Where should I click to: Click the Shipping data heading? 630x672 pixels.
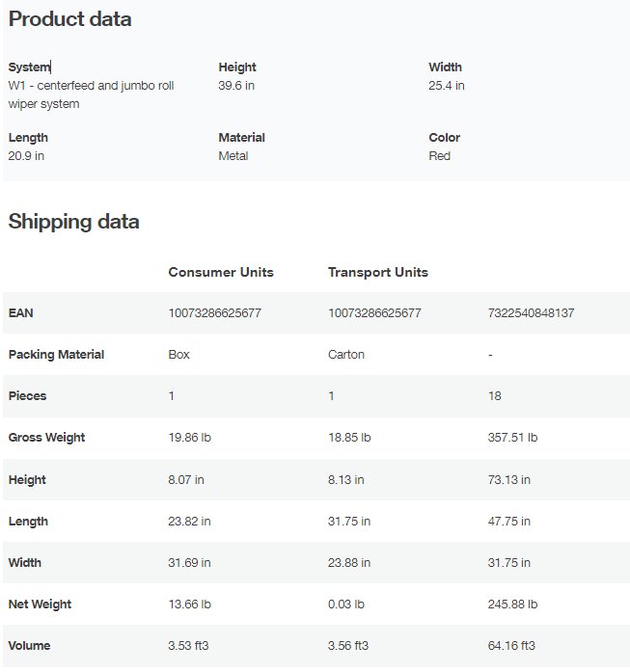click(73, 222)
